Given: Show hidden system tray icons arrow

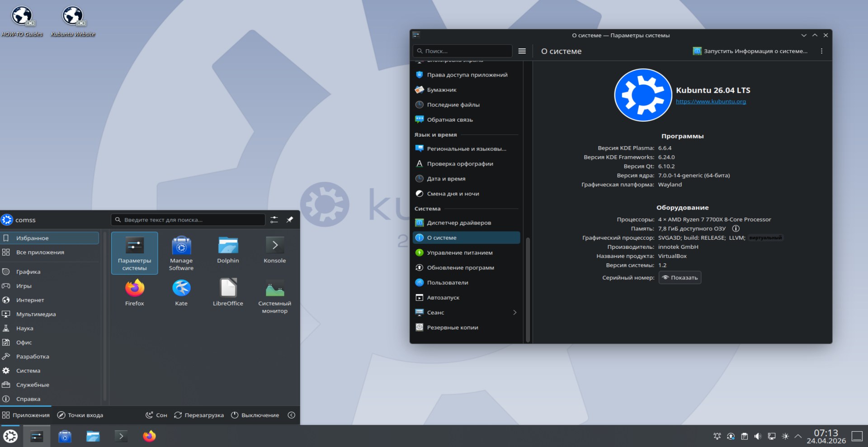Looking at the screenshot, I should [x=798, y=436].
